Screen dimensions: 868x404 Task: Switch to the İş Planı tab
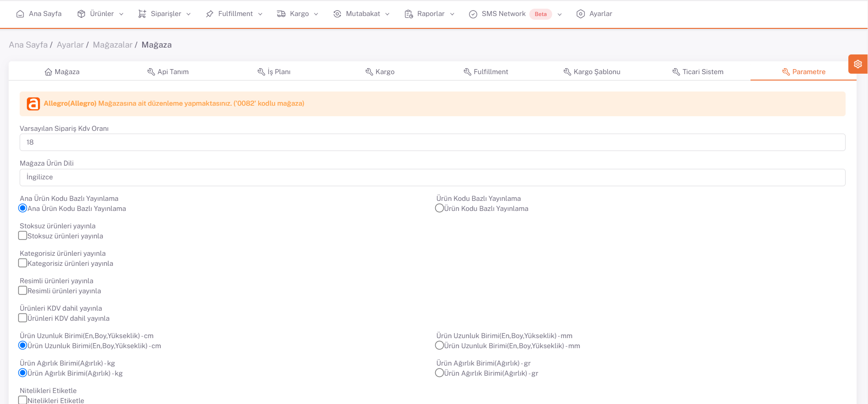pyautogui.click(x=274, y=72)
